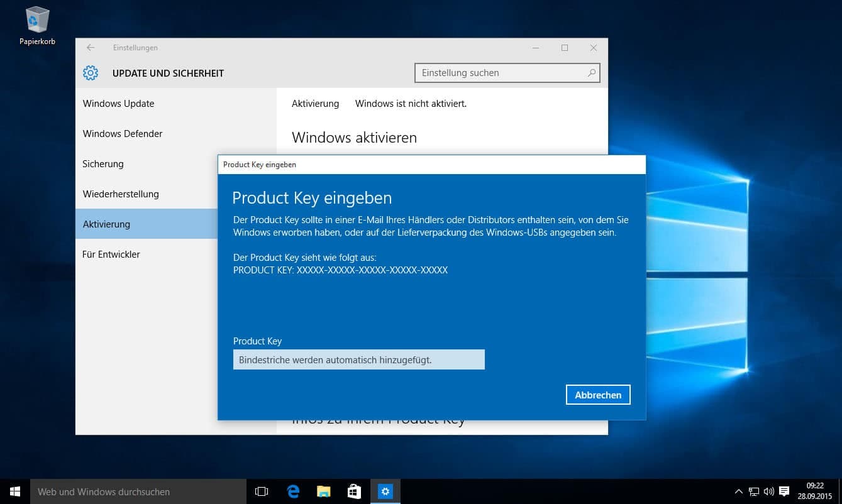
Task: Click the settings gear icon beside Update und Sicherheit
Action: (91, 73)
